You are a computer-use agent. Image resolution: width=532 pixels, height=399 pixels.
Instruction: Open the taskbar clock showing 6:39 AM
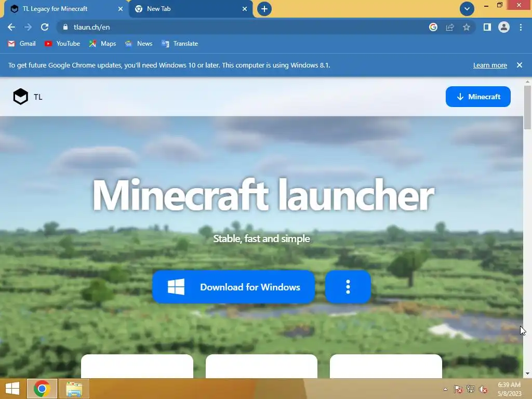click(x=509, y=389)
